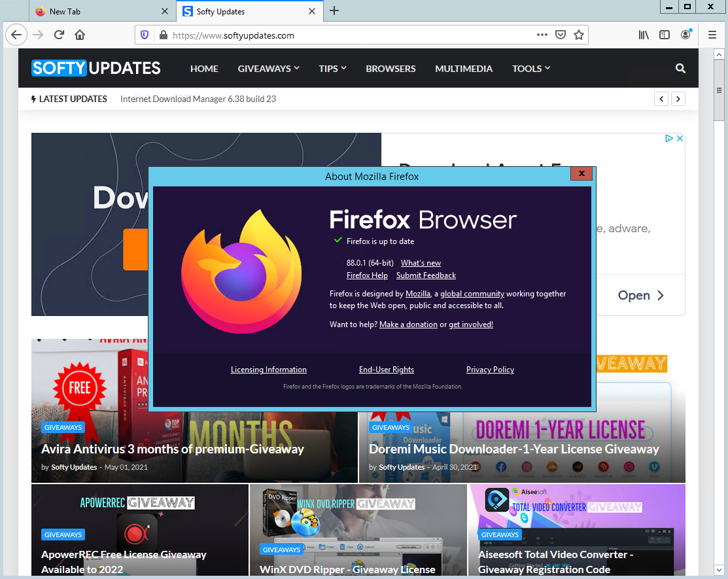This screenshot has height=579, width=728.
Task: Bookmark this page with the star
Action: [578, 35]
